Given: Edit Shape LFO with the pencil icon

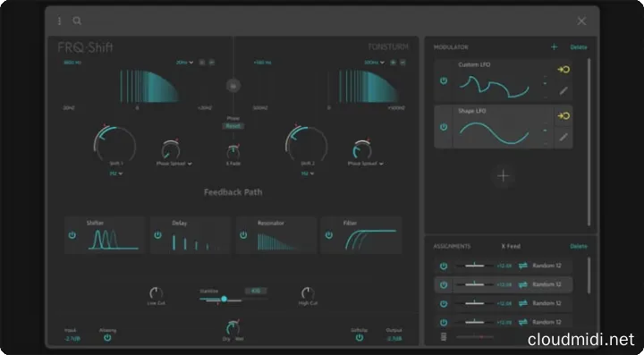Looking at the screenshot, I should [x=563, y=137].
